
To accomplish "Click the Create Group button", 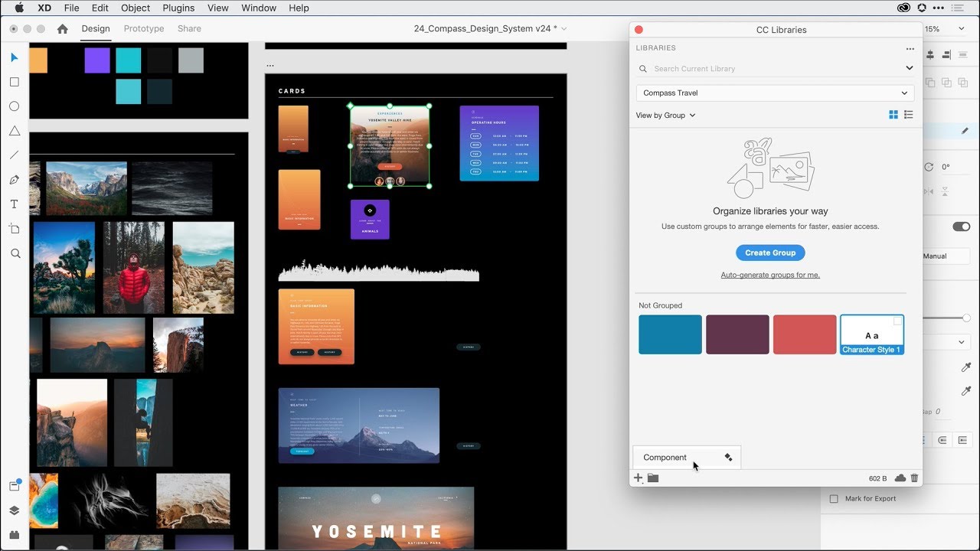I will [770, 253].
